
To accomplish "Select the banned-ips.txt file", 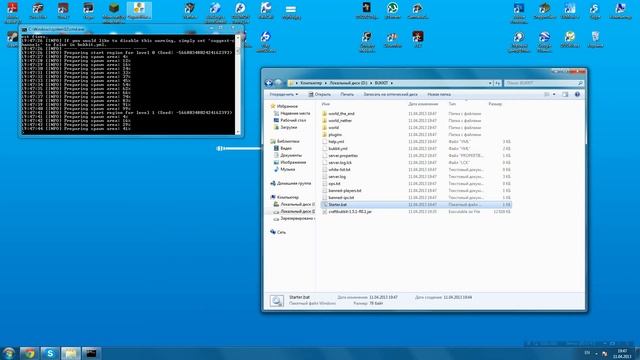I will 341,198.
